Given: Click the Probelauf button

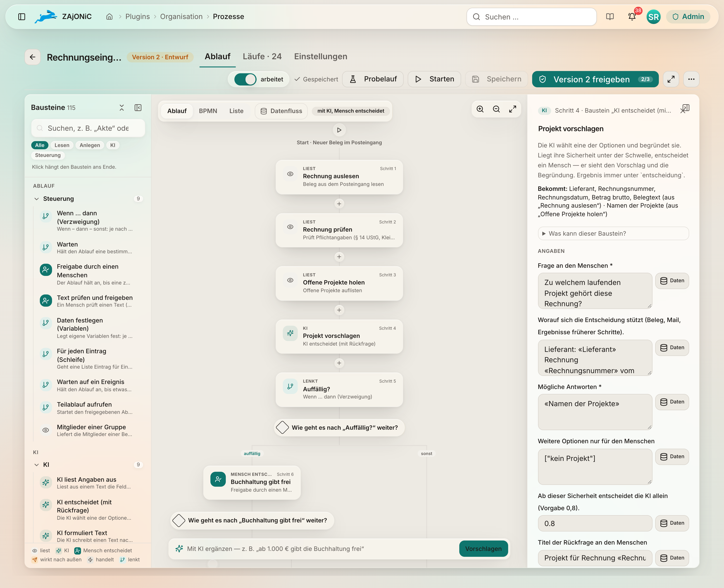Looking at the screenshot, I should pos(373,79).
